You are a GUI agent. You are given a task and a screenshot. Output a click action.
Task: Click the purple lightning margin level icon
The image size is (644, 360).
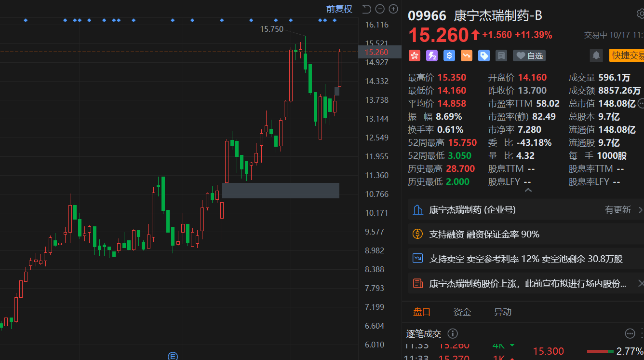(x=432, y=55)
